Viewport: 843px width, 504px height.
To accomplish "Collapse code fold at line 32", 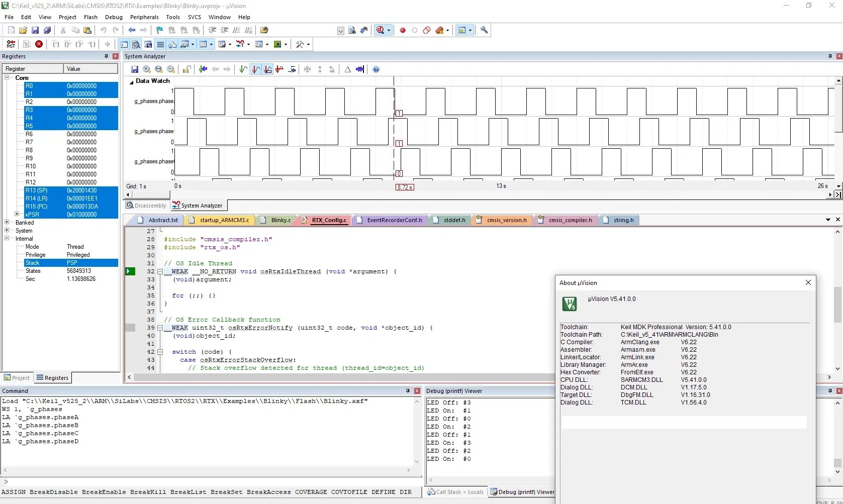I will point(160,271).
